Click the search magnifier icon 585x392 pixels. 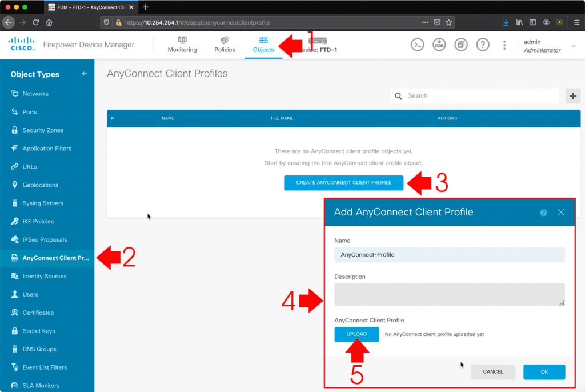point(398,97)
